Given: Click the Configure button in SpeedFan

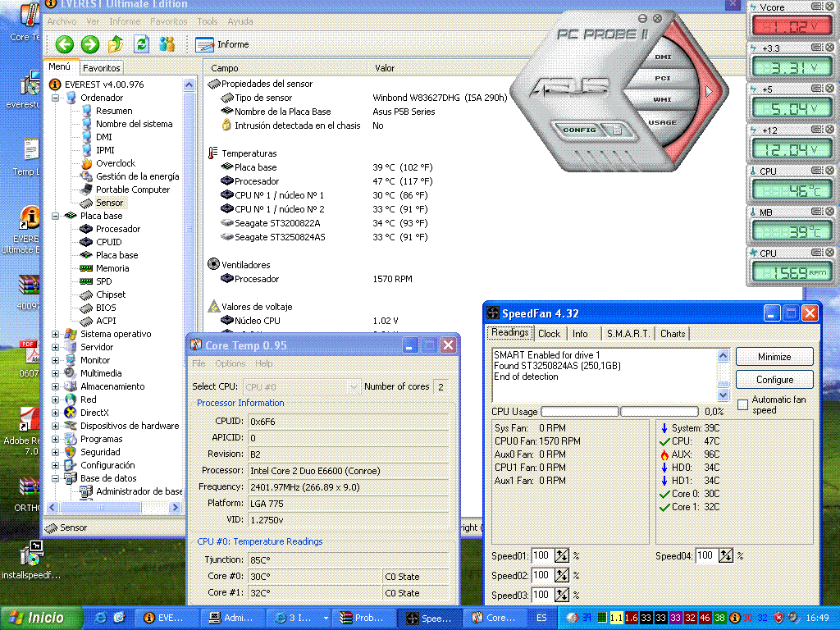Looking at the screenshot, I should click(774, 379).
